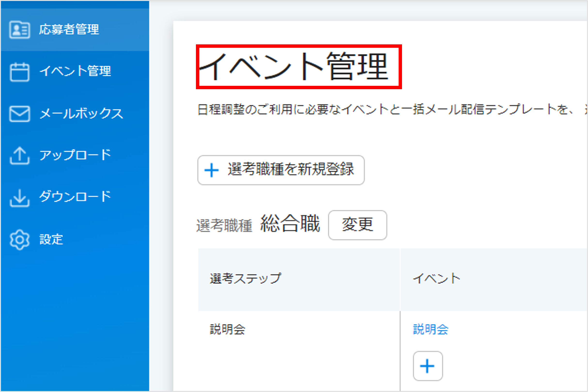Viewport: 588px width, 392px height.
Task: Click the 選考職種 label
Action: pyautogui.click(x=224, y=225)
